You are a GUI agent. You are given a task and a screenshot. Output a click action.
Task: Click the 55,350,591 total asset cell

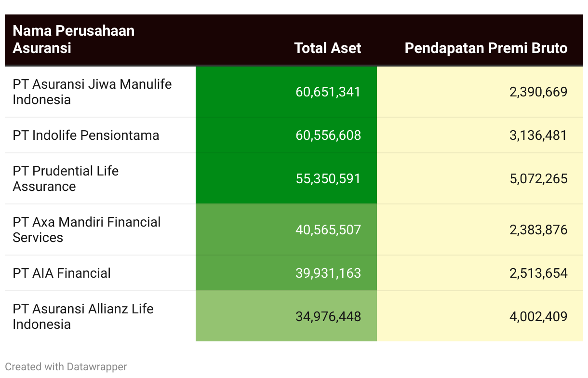pyautogui.click(x=328, y=178)
